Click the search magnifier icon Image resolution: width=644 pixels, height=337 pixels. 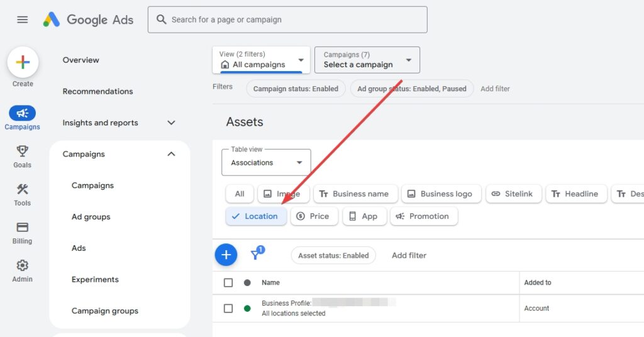coord(162,19)
